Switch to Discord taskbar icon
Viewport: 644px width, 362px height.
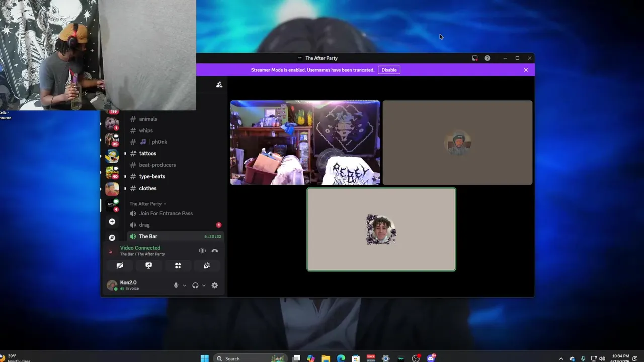point(431,358)
